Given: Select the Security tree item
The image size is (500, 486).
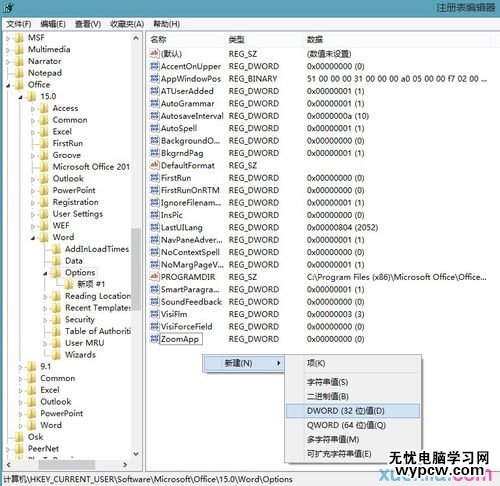Looking at the screenshot, I should 80,319.
